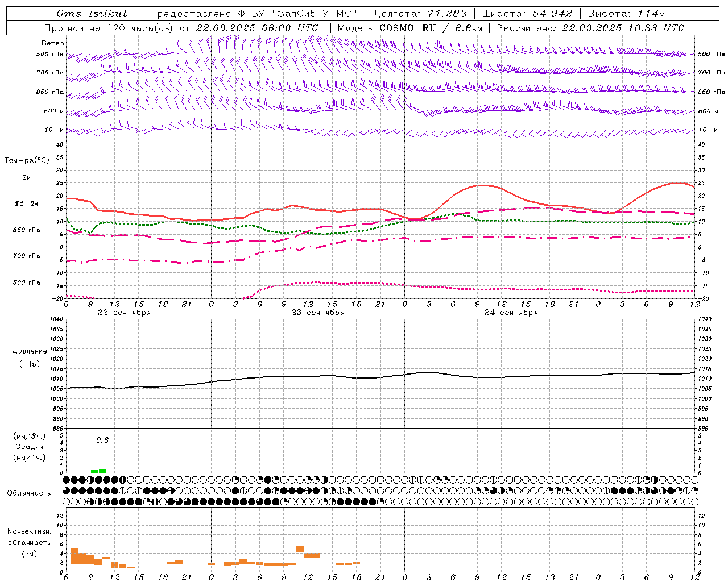Click the solid red 2м legend line
This screenshot has width=728, height=582.
click(x=26, y=184)
